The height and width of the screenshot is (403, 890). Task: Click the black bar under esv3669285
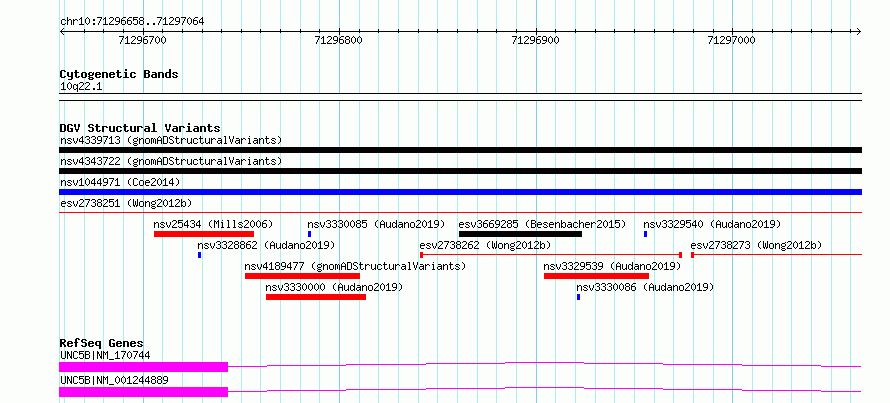pyautogui.click(x=520, y=234)
